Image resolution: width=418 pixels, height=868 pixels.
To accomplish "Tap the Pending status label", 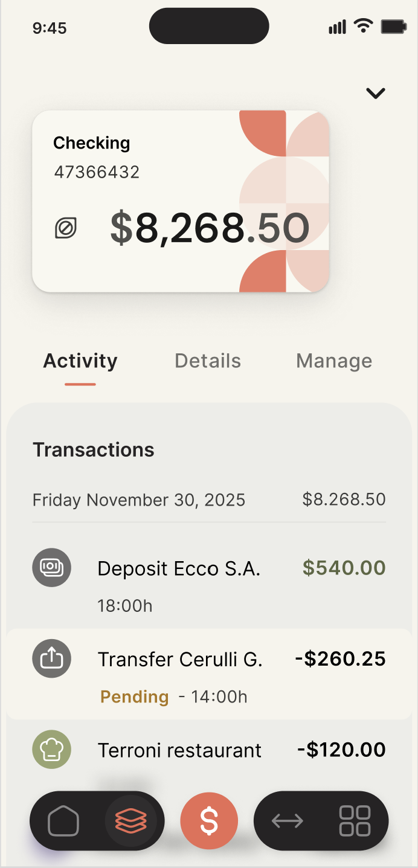I will [x=134, y=697].
